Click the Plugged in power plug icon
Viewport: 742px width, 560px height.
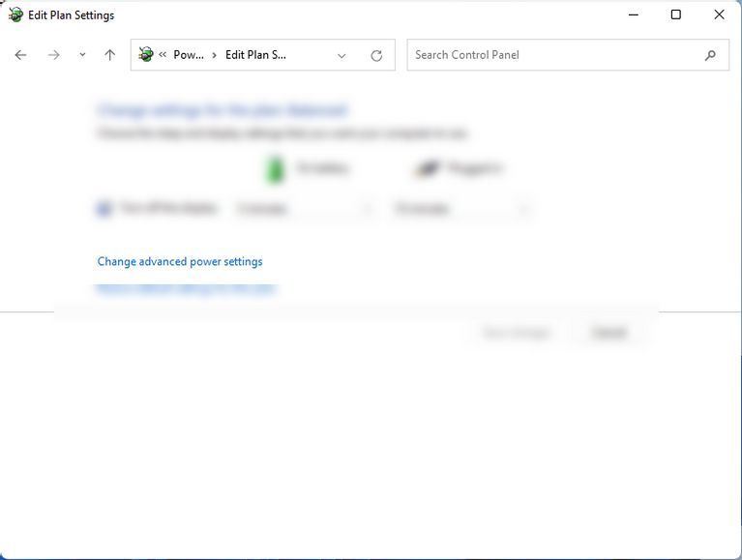(427, 169)
